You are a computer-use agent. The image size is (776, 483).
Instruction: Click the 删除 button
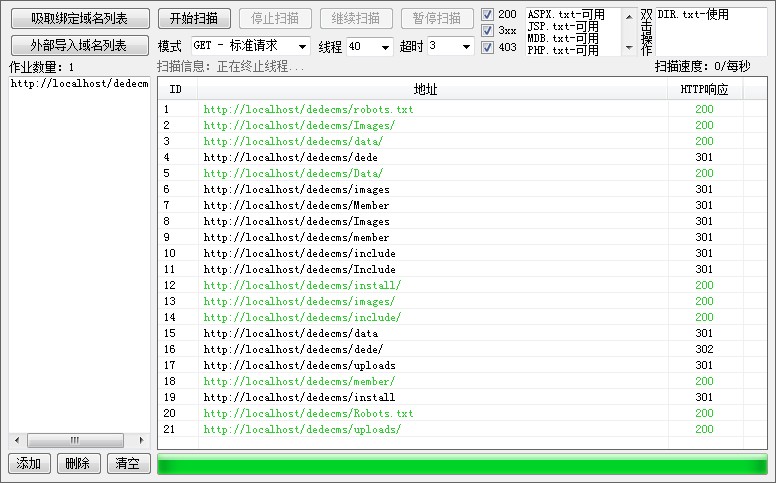(78, 463)
